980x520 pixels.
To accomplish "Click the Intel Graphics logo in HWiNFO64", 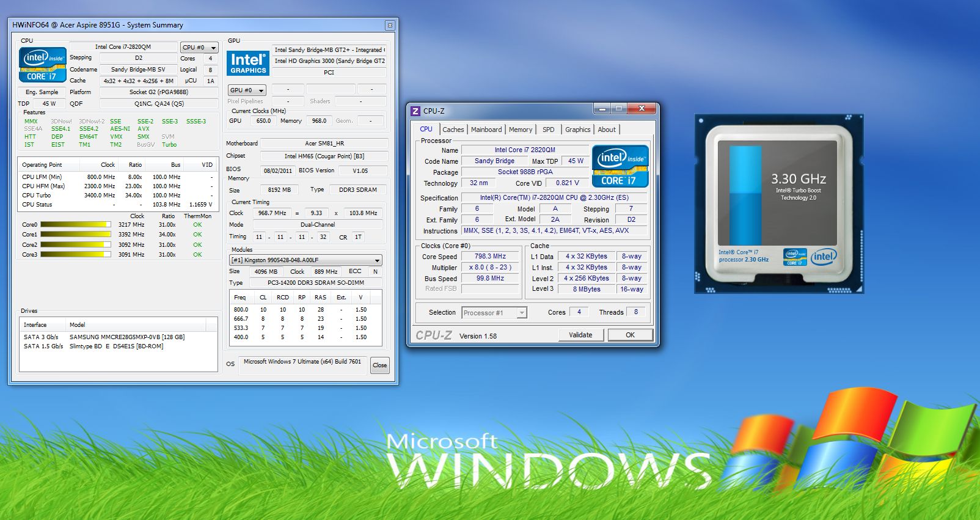I will click(247, 63).
